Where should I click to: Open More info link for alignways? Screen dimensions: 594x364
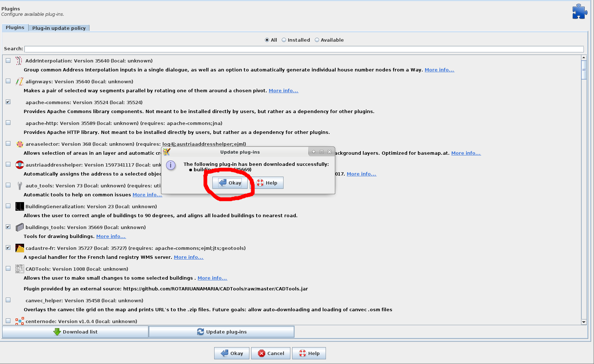tap(283, 91)
